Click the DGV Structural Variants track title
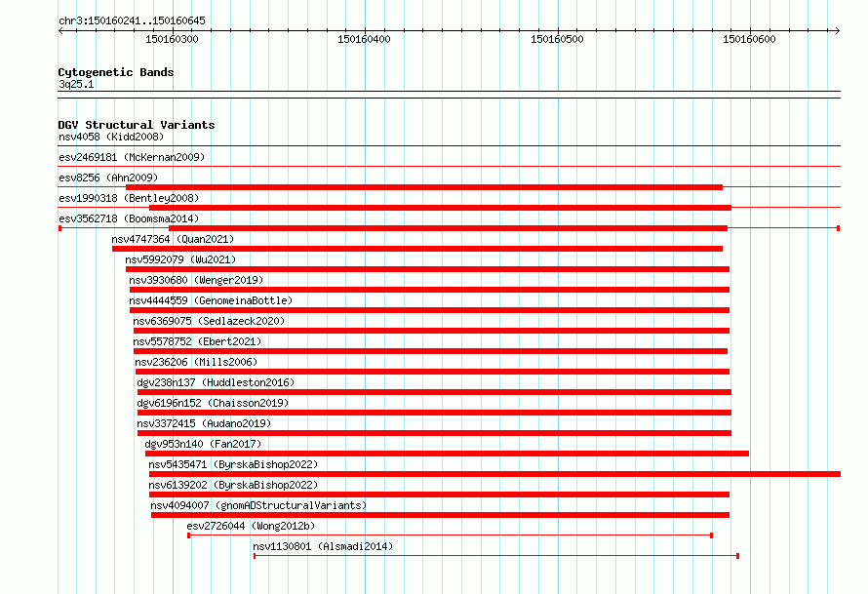868x594 pixels. pos(137,125)
